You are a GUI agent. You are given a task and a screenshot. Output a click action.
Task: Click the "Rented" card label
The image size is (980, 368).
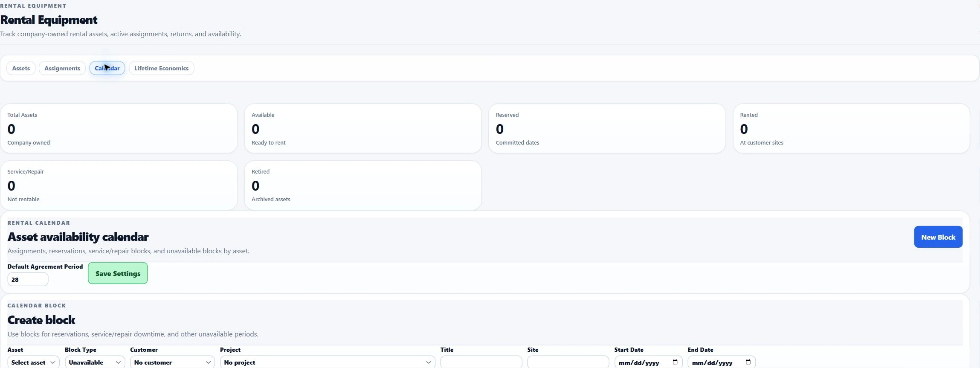point(749,115)
